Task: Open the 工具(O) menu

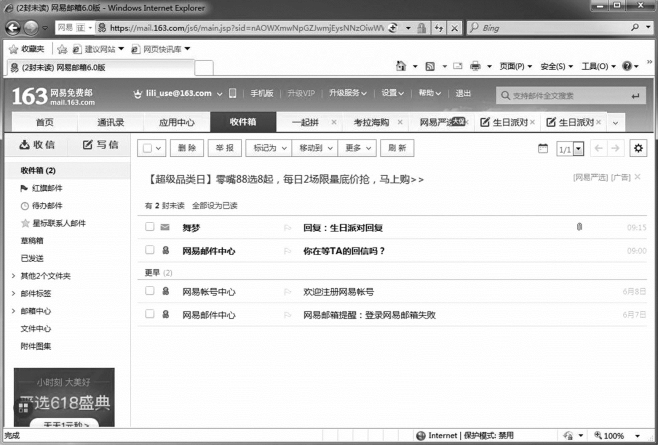Action: coord(598,66)
